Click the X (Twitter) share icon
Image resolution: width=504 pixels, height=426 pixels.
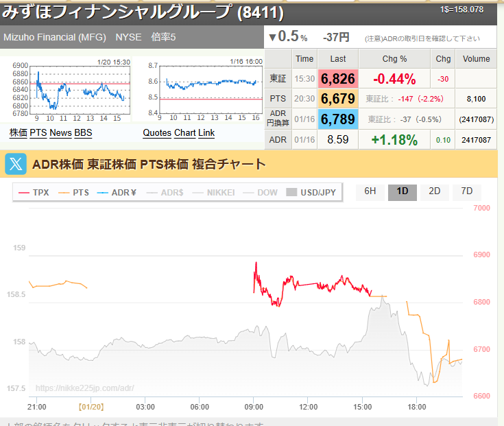pos(16,165)
